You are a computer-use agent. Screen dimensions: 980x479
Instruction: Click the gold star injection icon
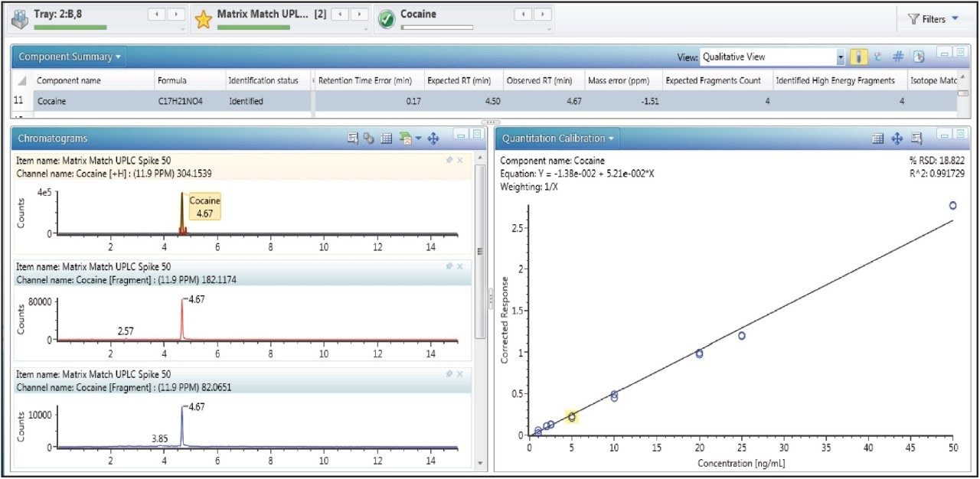[203, 20]
